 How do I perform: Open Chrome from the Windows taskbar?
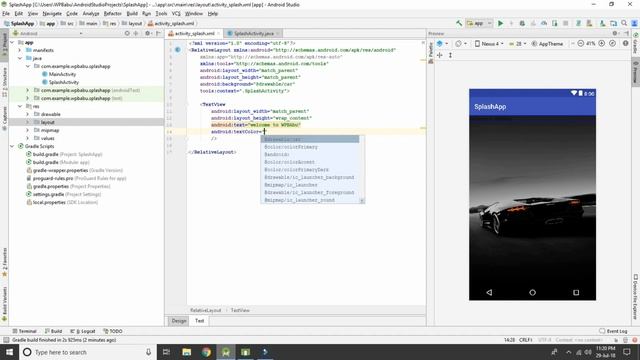coord(206,352)
